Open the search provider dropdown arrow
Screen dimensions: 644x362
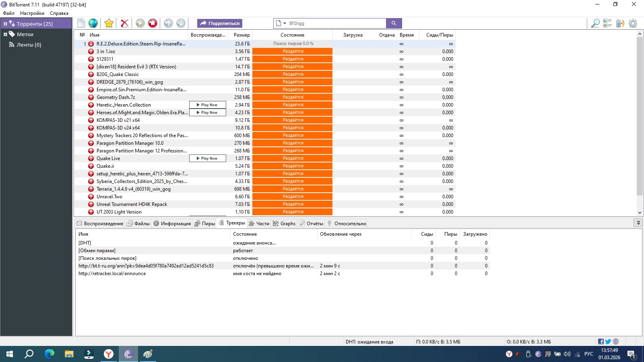tap(285, 23)
